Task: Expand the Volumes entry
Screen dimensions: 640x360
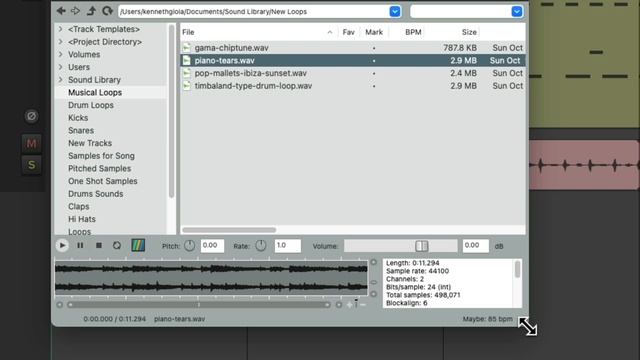Action: pyautogui.click(x=60, y=54)
